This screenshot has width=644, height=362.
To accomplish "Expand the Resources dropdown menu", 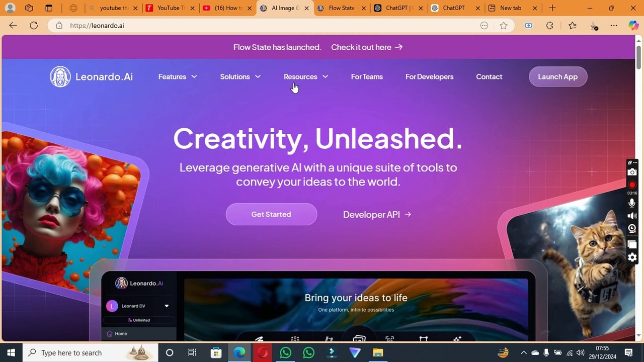I will [x=306, y=77].
